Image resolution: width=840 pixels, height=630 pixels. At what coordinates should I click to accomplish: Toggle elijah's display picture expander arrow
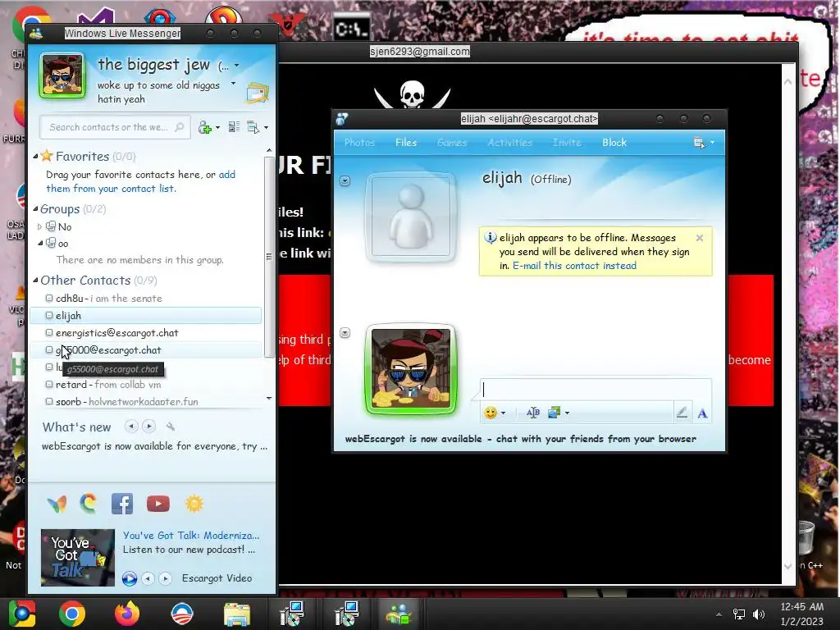coord(345,181)
